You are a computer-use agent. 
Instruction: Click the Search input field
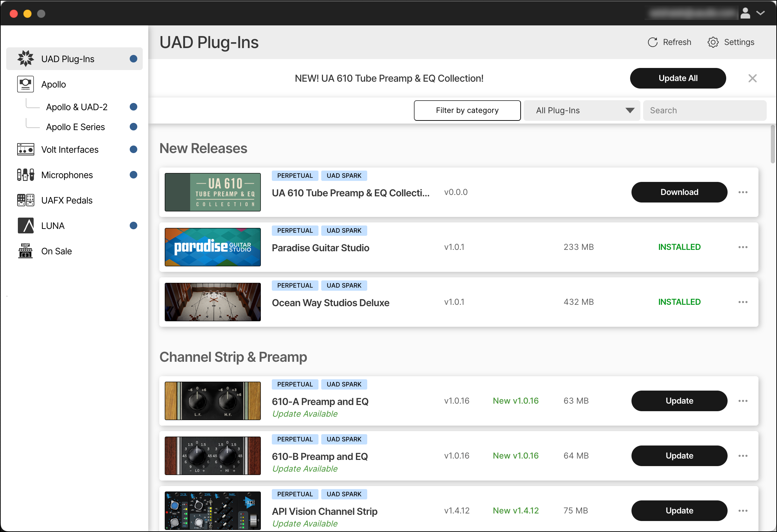[x=704, y=110]
